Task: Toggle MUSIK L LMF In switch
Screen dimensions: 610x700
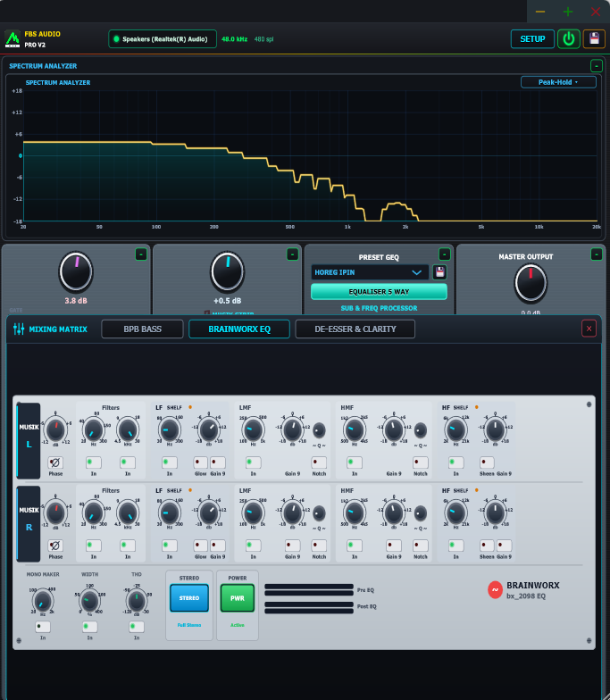Action: (254, 462)
